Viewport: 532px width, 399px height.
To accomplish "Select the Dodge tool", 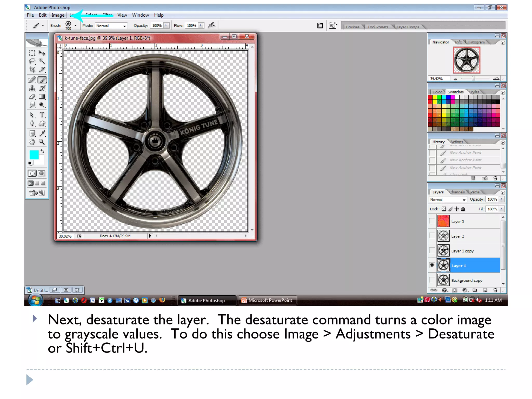I will pyautogui.click(x=42, y=105).
